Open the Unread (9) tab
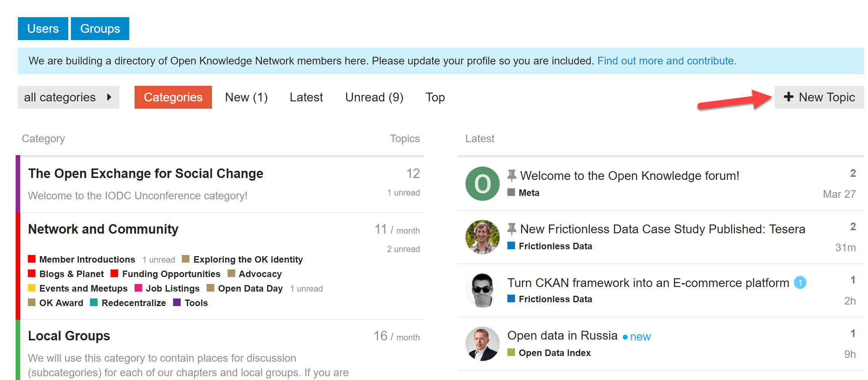Image resolution: width=868 pixels, height=380 pixels. pos(374,97)
